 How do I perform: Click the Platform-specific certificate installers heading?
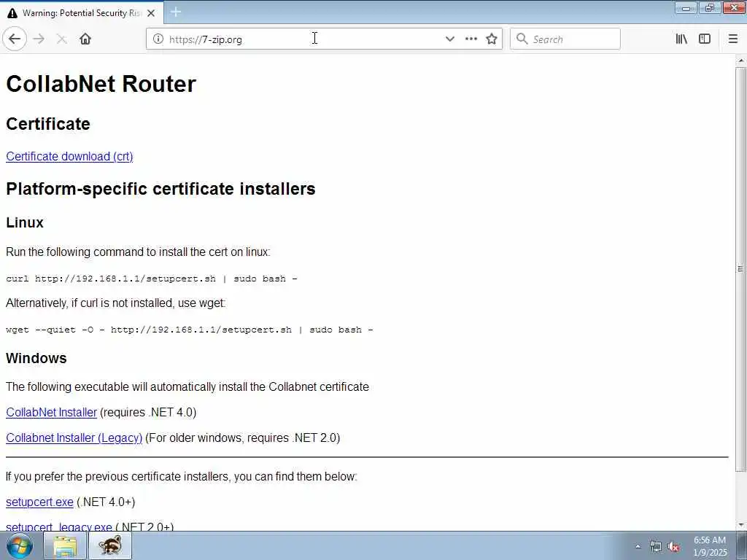point(160,189)
